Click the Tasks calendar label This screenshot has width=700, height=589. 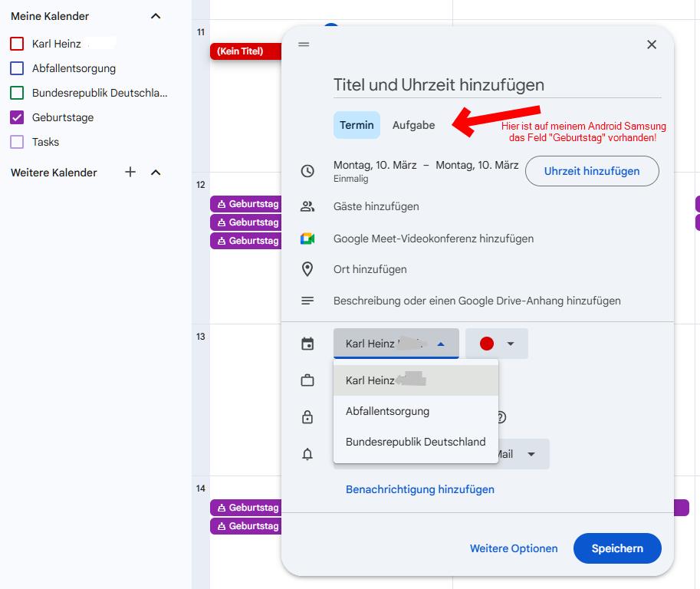click(45, 142)
